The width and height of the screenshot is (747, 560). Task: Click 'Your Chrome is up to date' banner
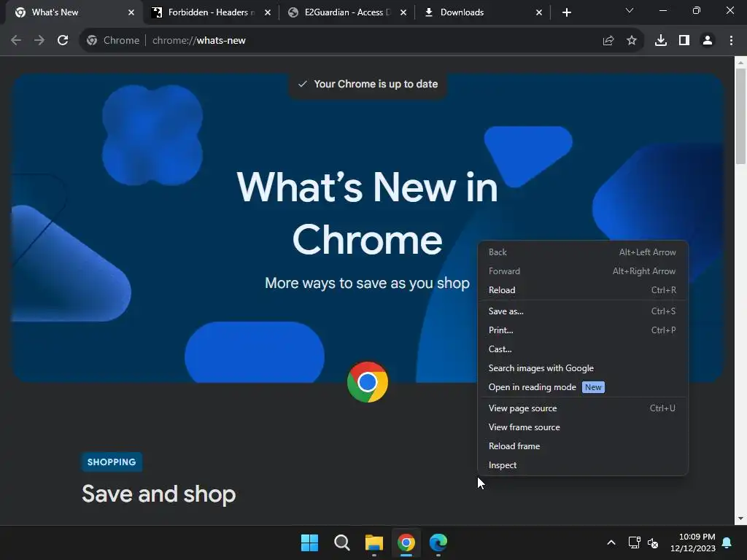pyautogui.click(x=368, y=85)
